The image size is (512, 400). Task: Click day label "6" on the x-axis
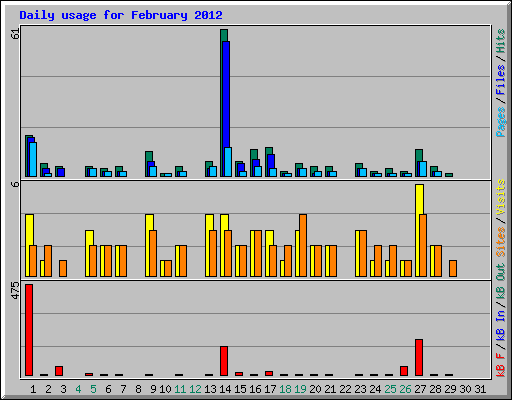[x=108, y=389]
